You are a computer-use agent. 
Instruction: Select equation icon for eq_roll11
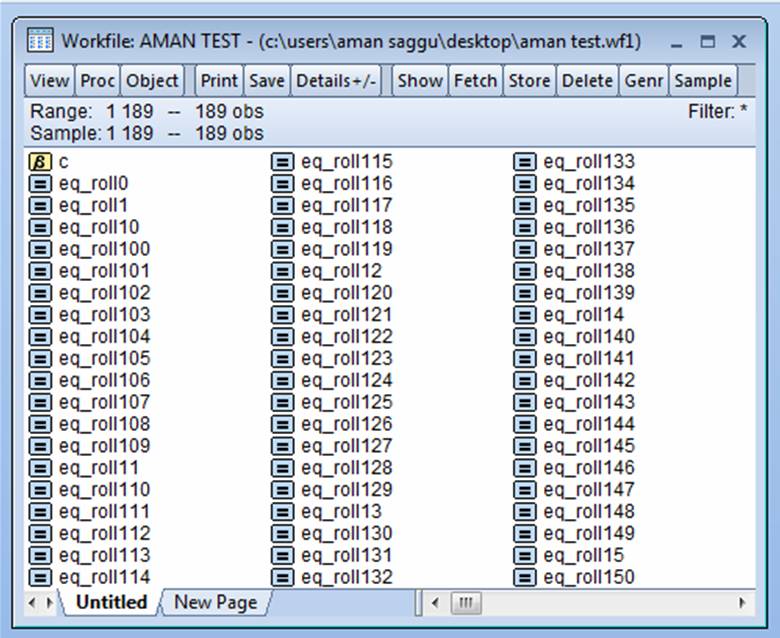coord(40,468)
